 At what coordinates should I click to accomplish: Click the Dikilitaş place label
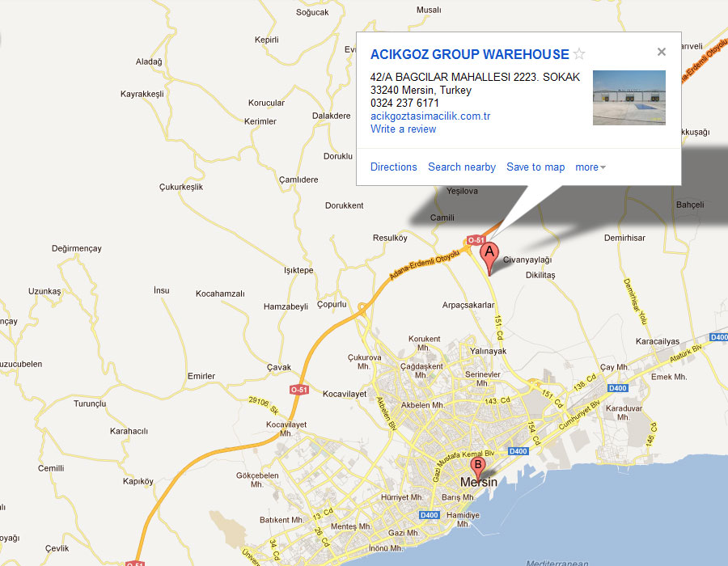click(x=540, y=275)
